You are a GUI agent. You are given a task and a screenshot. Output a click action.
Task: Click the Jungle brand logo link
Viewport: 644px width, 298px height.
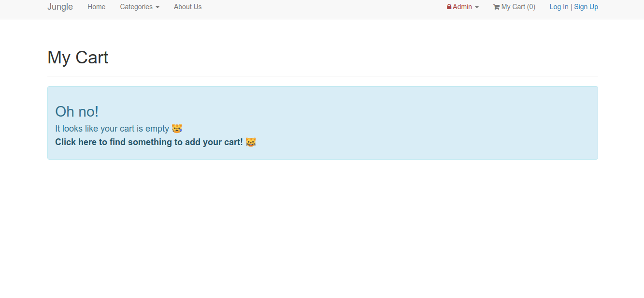point(60,7)
